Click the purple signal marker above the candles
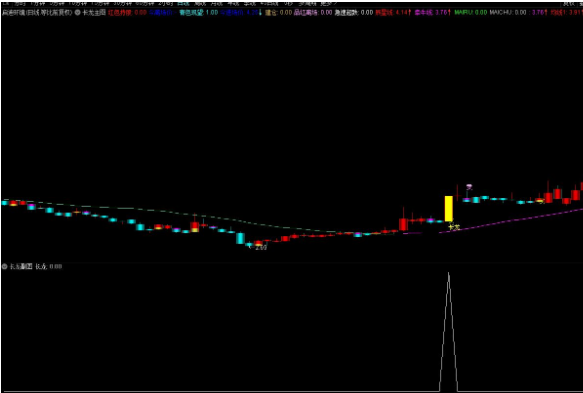 point(469,187)
